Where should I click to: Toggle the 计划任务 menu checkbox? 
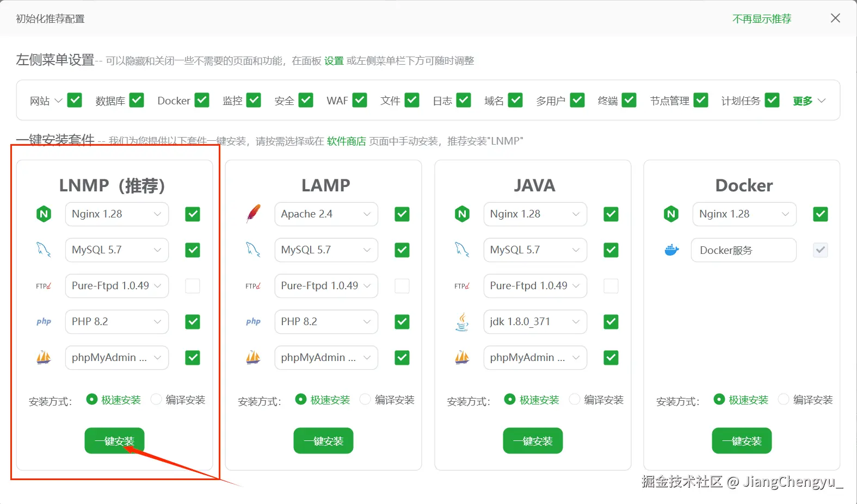(x=772, y=101)
